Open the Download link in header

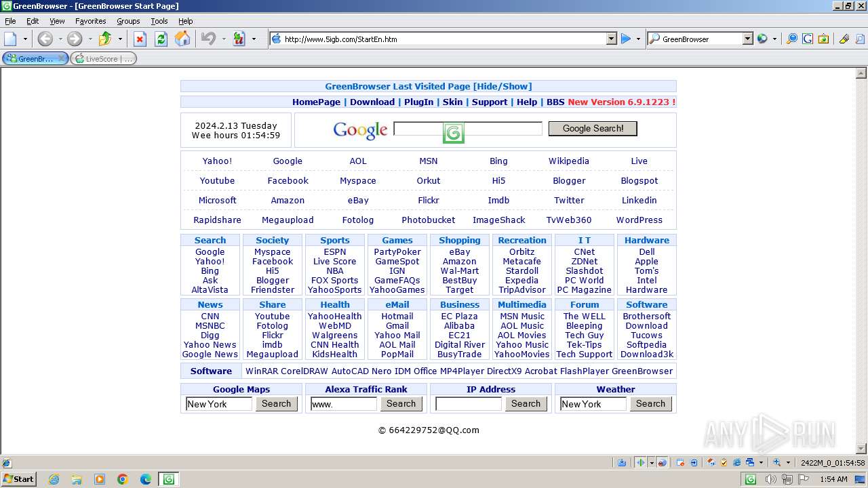[372, 102]
